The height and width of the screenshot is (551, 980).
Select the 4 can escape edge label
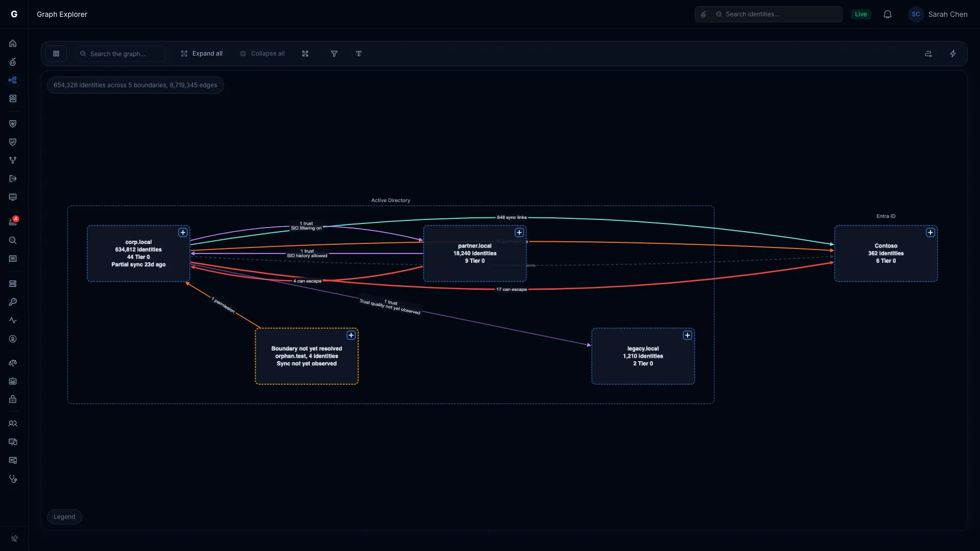tap(307, 281)
